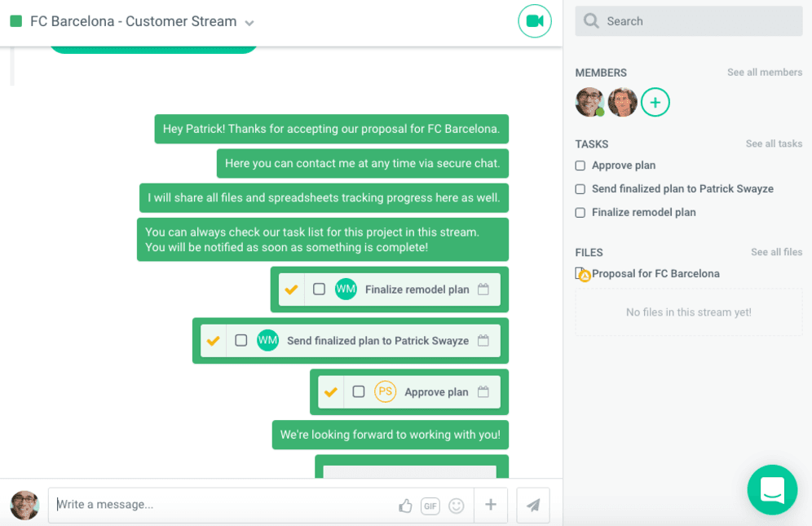The height and width of the screenshot is (526, 812).
Task: Click the plus attachment button
Action: 491,505
